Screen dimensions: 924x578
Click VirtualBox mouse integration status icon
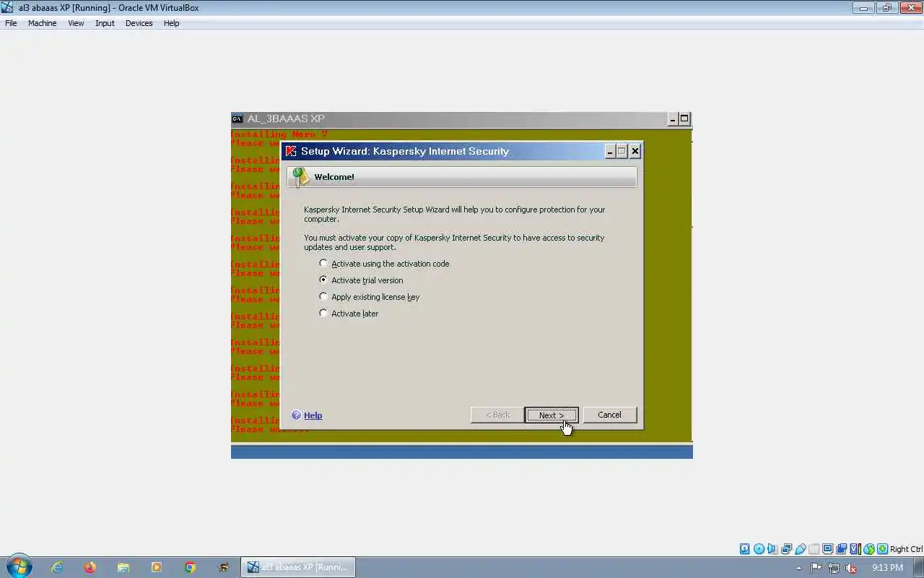(869, 549)
